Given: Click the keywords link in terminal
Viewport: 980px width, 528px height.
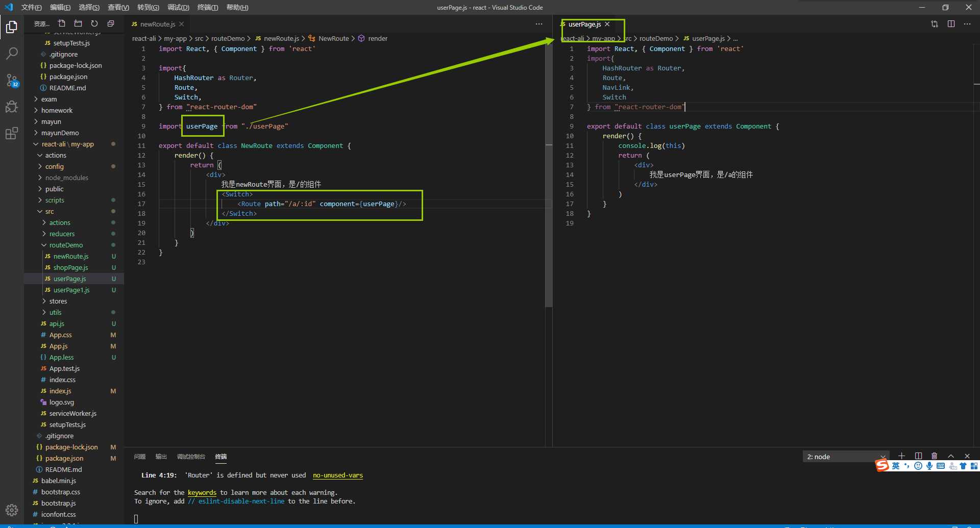Looking at the screenshot, I should point(202,492).
